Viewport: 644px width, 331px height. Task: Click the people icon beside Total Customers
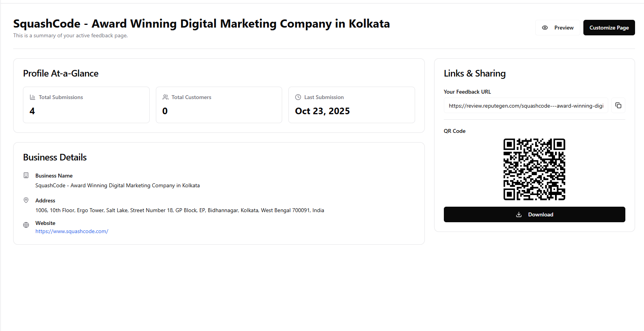(x=166, y=97)
